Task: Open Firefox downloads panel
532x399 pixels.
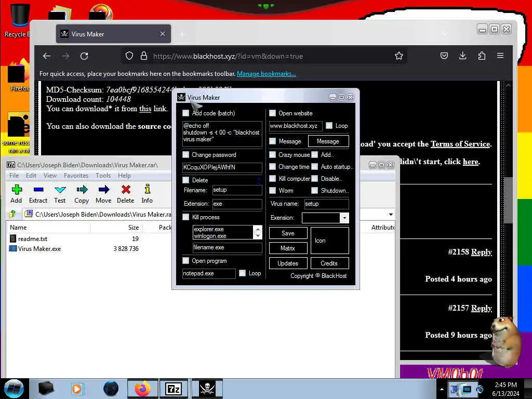Action: 462,56
